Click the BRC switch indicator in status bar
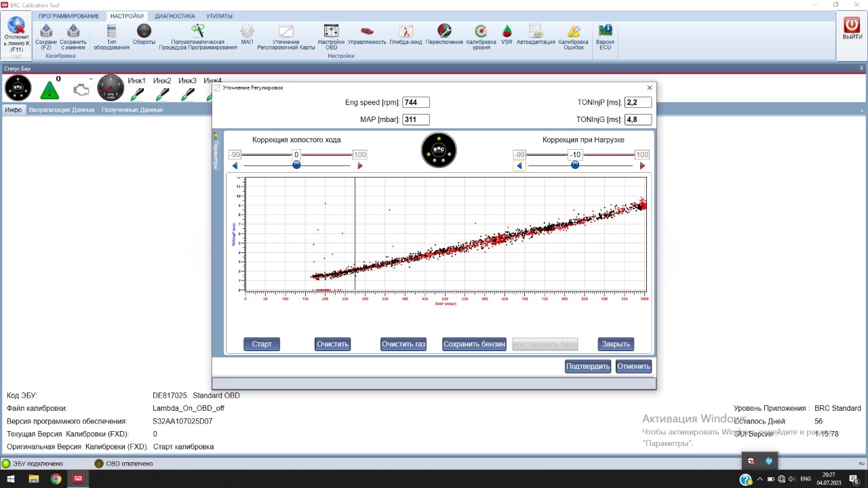This screenshot has width=868, height=488. coord(18,88)
